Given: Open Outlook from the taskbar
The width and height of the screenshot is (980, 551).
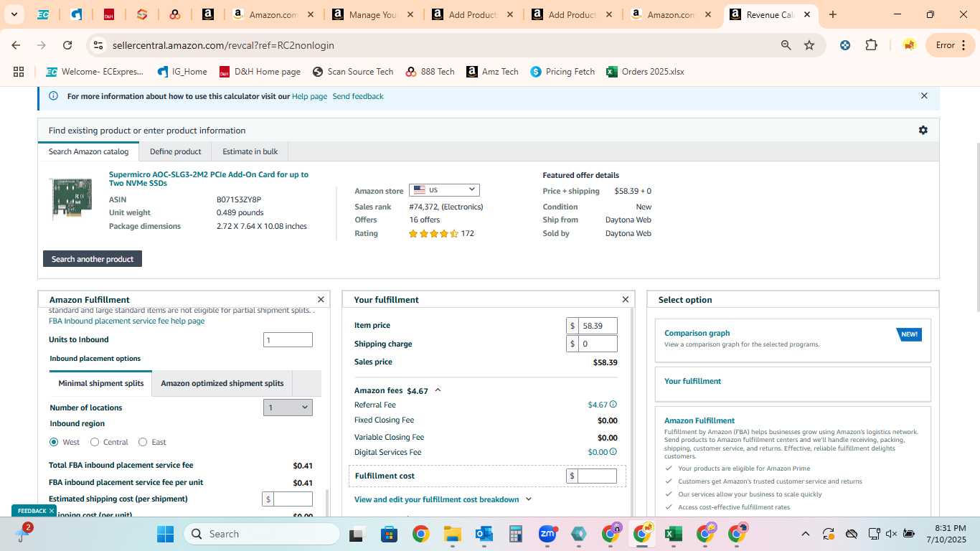Looking at the screenshot, I should coord(484,534).
